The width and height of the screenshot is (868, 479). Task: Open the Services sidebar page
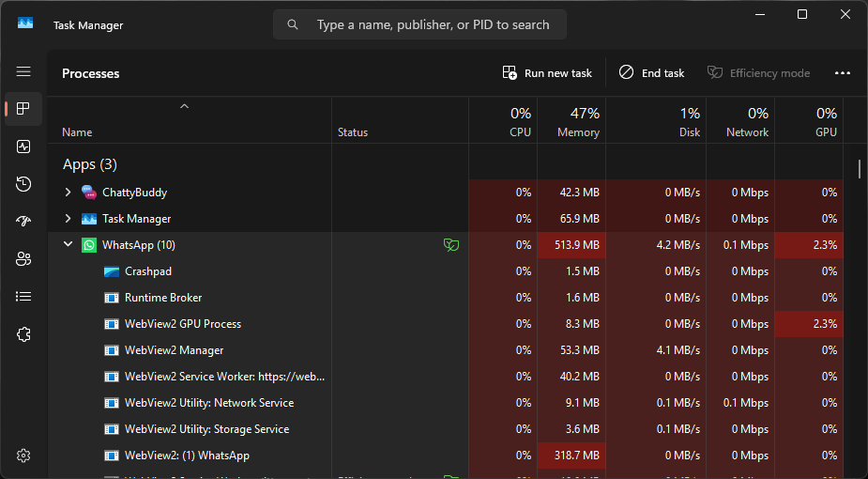[x=23, y=334]
